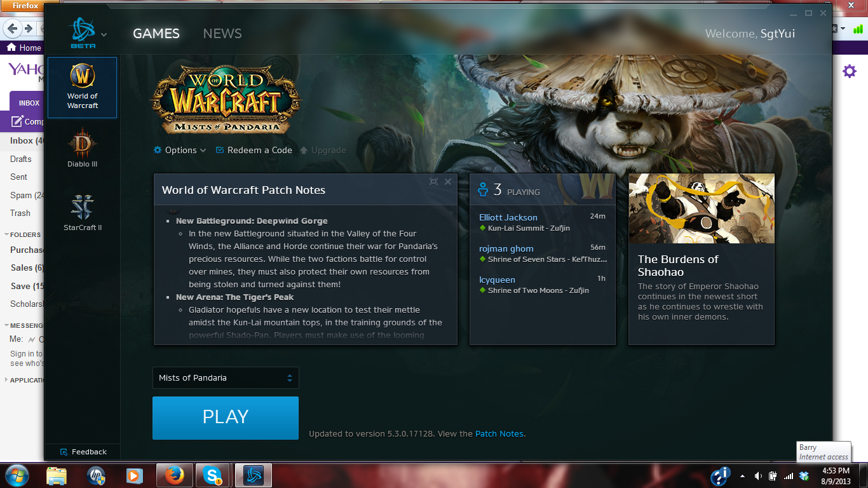Screen dimensions: 868x488
Task: Select StarCraft II in game sidebar
Action: click(x=83, y=212)
